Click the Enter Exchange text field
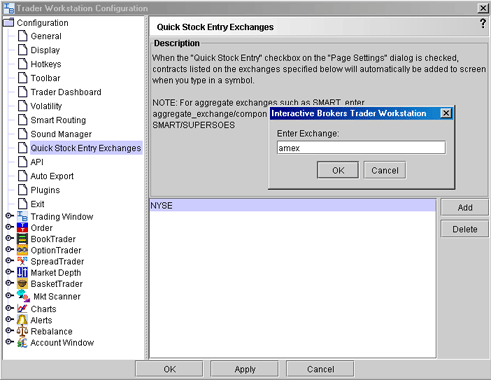 361,148
